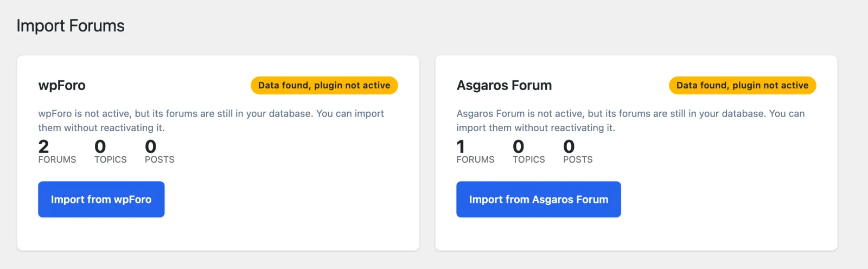Screen dimensions: 868x269
Task: Click the wpForo POSTS label
Action: point(159,159)
